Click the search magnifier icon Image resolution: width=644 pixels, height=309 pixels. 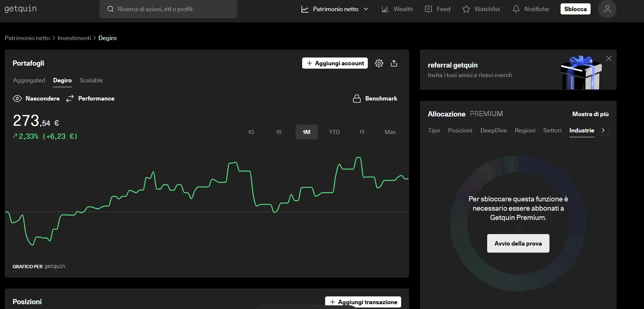click(110, 9)
